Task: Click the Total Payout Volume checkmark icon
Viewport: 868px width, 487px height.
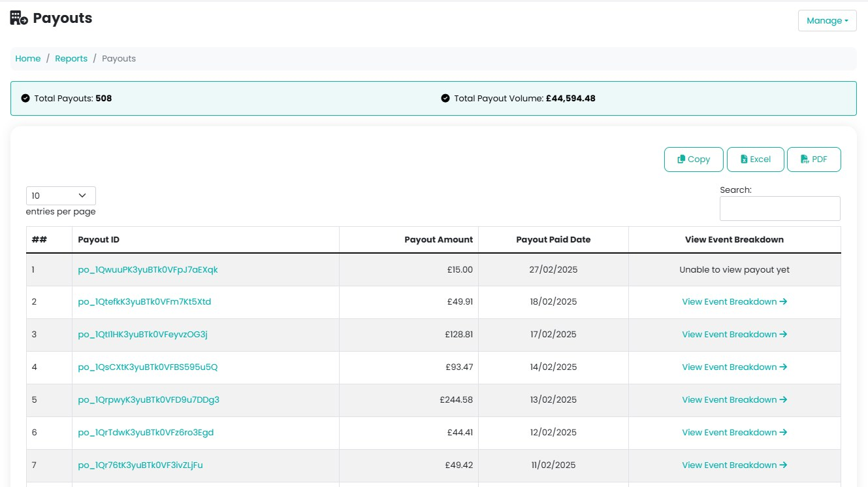Action: pos(445,99)
